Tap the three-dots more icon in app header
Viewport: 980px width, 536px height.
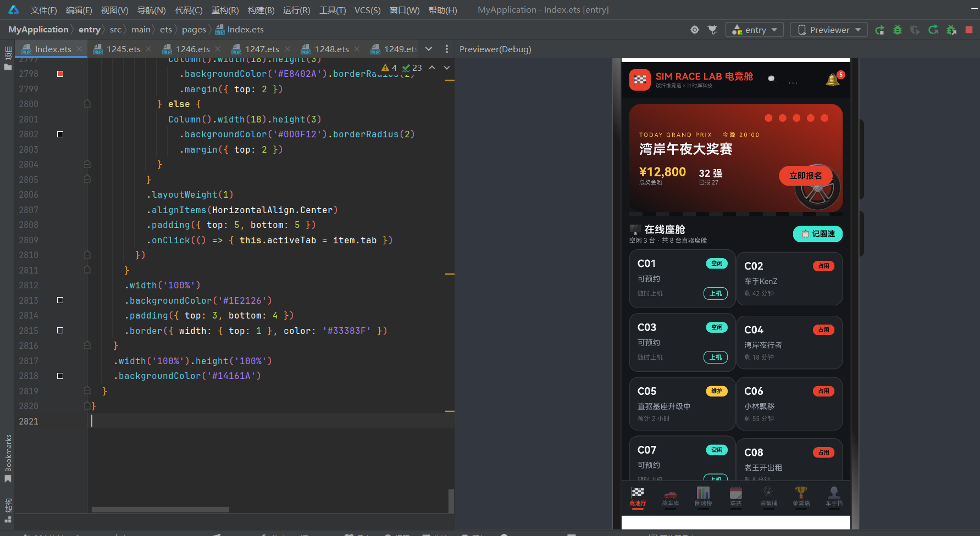(793, 83)
